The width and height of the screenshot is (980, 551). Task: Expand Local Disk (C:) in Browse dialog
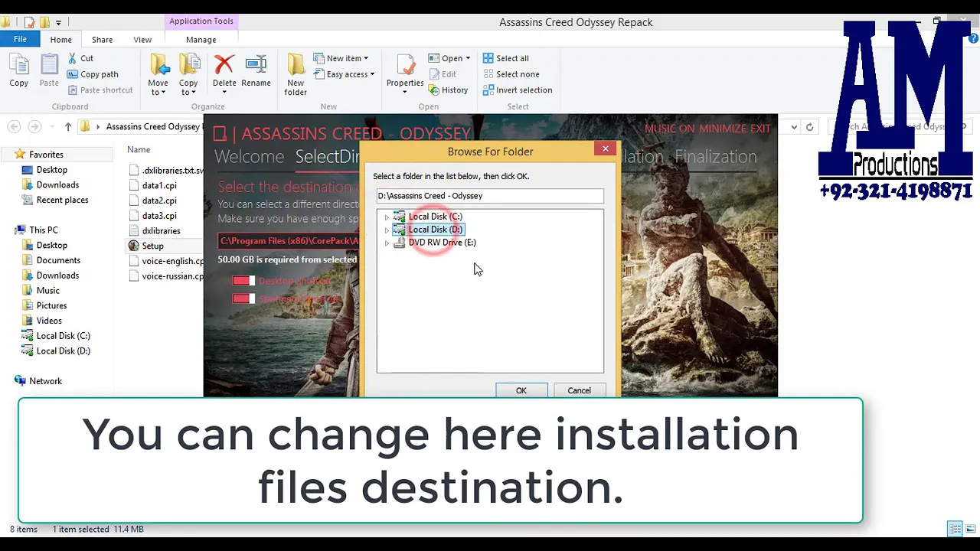(387, 217)
